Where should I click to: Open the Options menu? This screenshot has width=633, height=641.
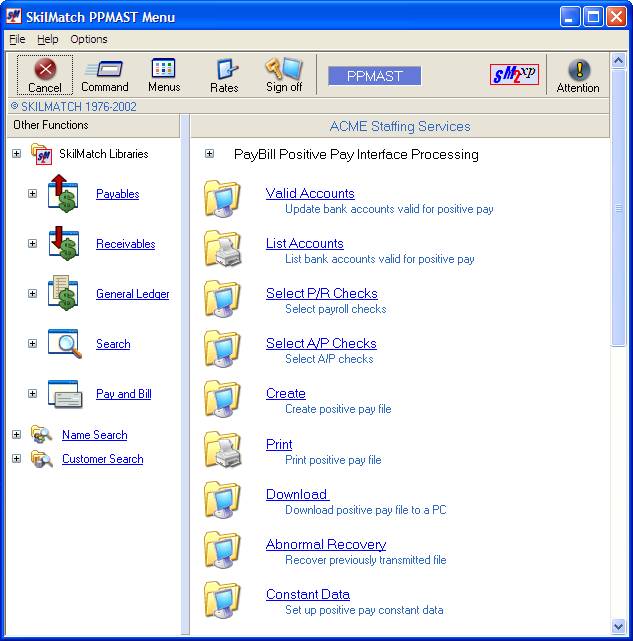click(x=89, y=39)
